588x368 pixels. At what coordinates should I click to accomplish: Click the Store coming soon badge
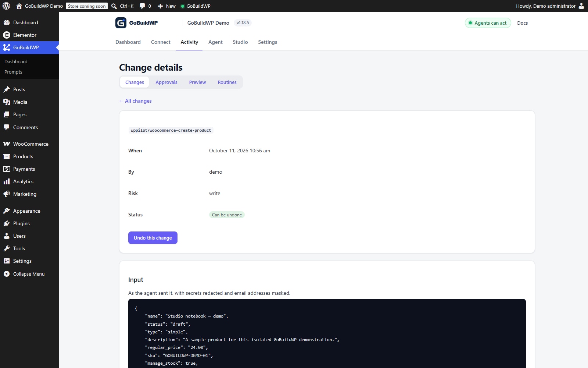87,6
